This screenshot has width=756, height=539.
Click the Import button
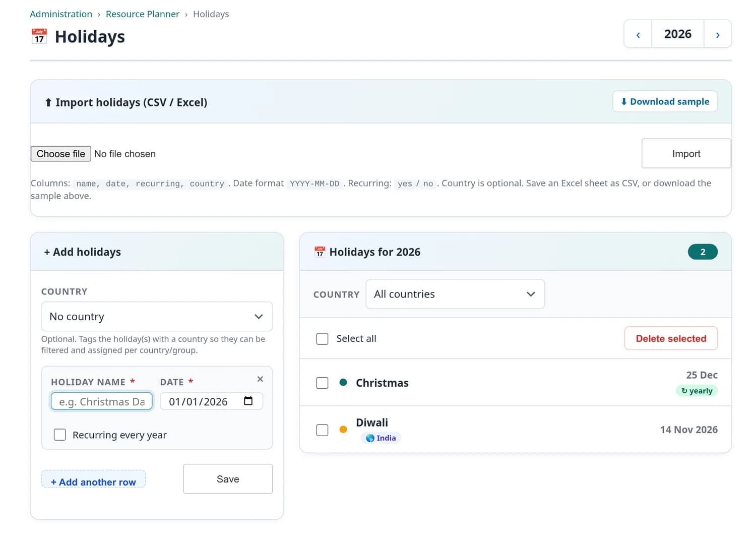click(686, 153)
